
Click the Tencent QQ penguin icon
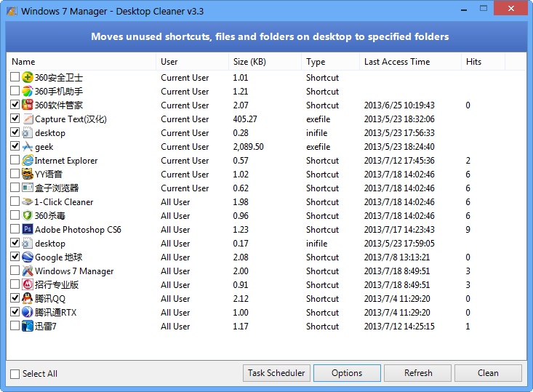28,299
